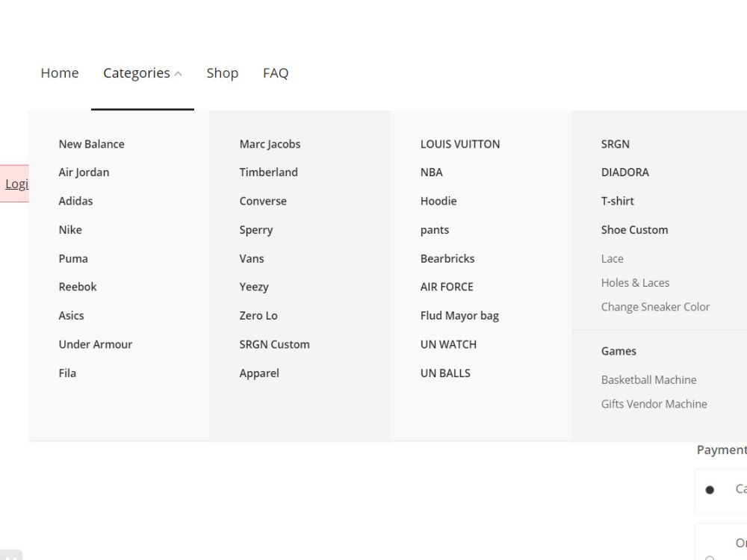Choose Flud Mayor bag category
The width and height of the screenshot is (747, 560).
(x=459, y=316)
